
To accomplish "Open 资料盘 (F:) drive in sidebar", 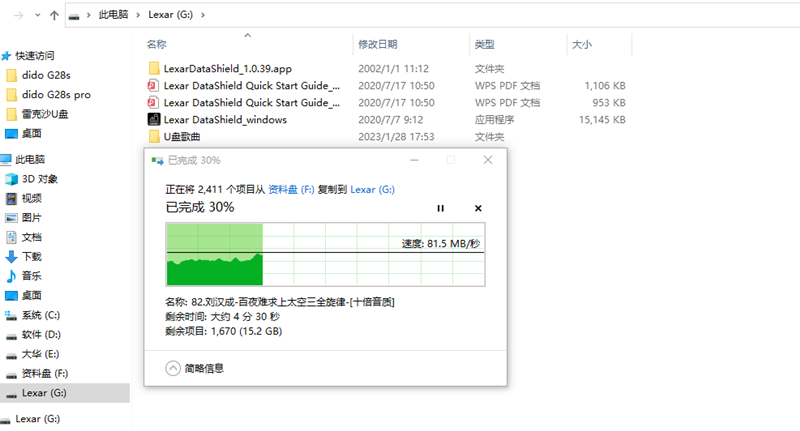I will click(x=45, y=373).
